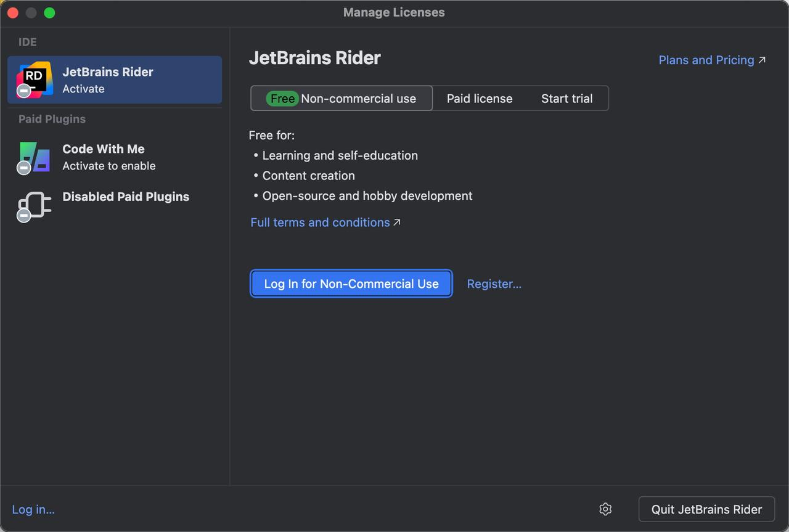The width and height of the screenshot is (789, 532).
Task: Open Plans and Pricing link
Action: [x=712, y=60]
